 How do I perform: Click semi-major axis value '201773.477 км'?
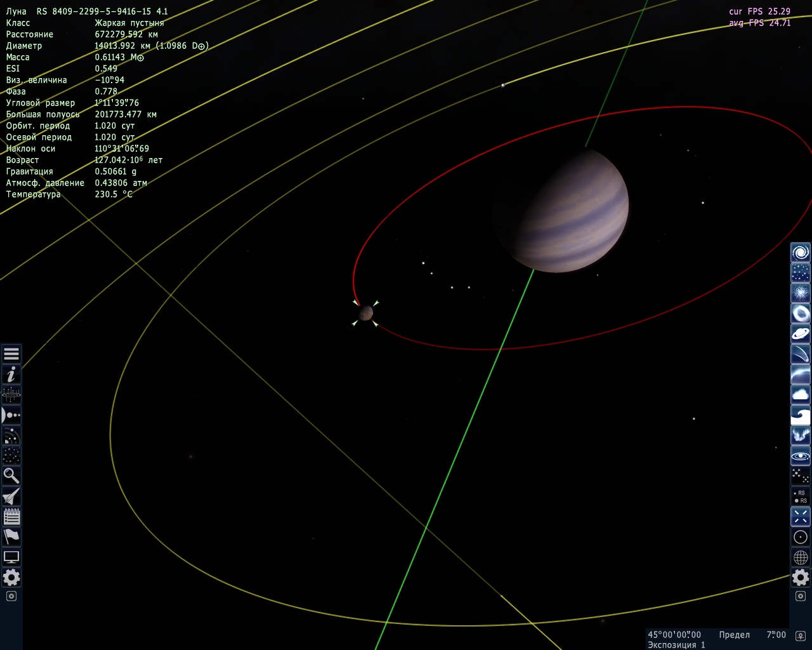[x=126, y=114]
